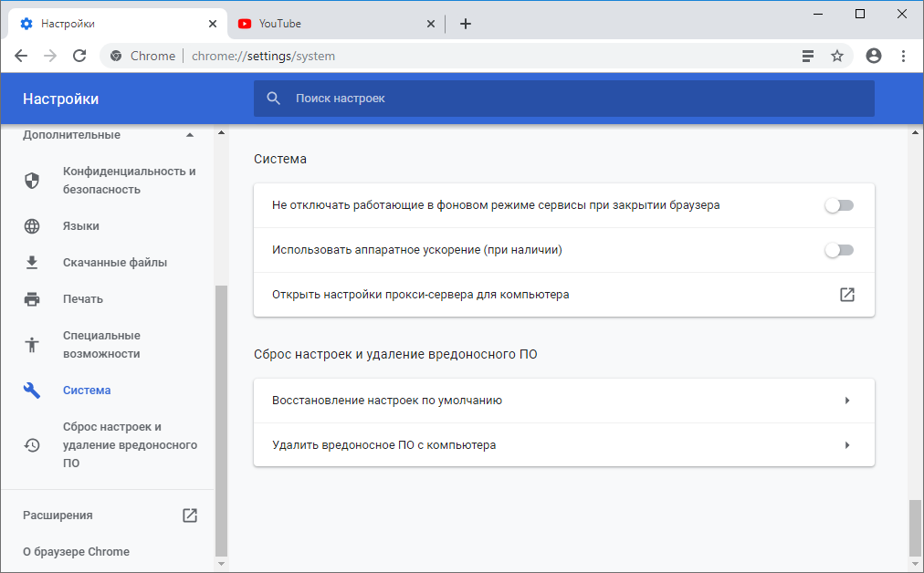Viewport: 924px width, 573px height.
Task: Open proxy server settings for computer
Action: (x=846, y=295)
